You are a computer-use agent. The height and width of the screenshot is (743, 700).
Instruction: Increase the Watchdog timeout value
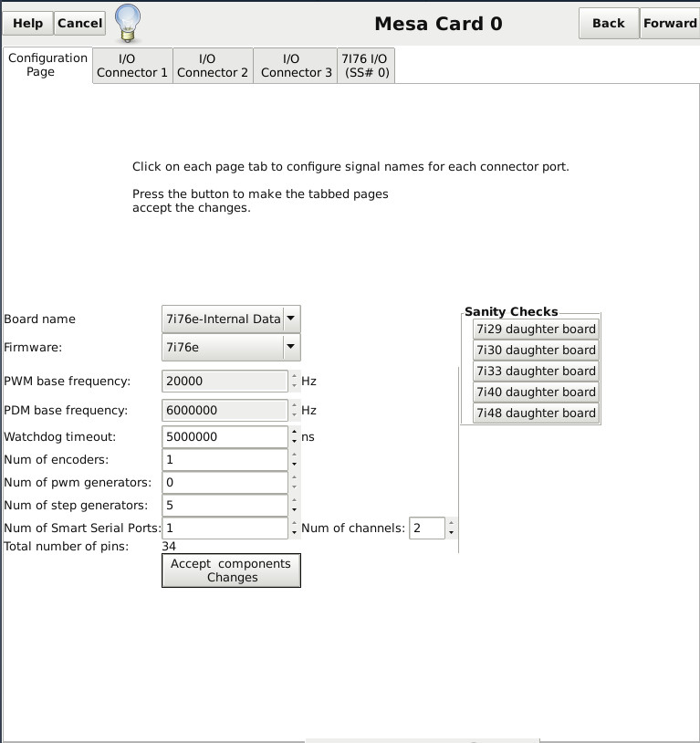294,432
